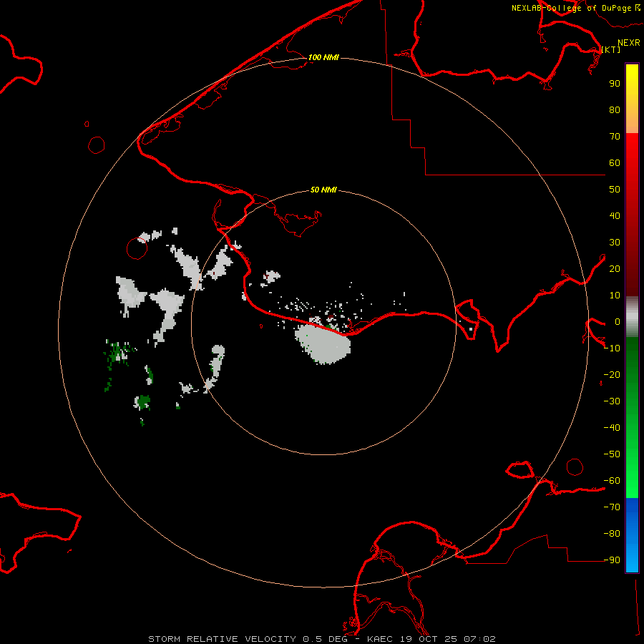Click the -90 value on velocity scale
The height and width of the screenshot is (644, 644).
click(x=612, y=560)
